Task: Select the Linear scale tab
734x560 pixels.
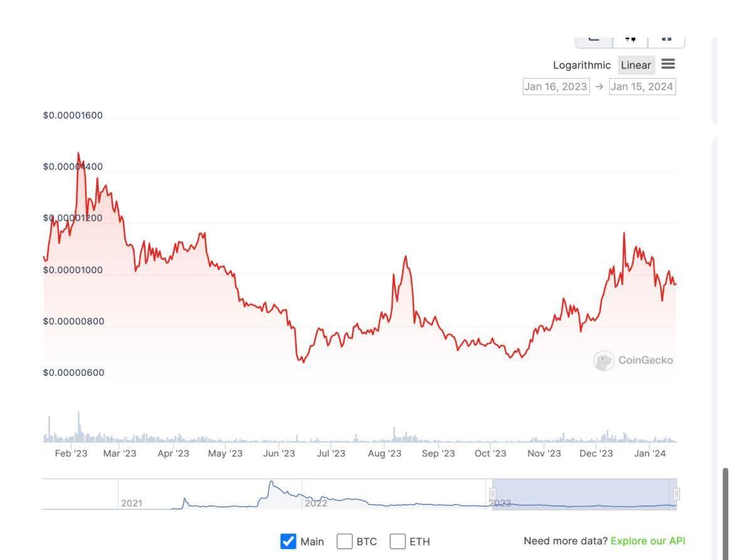Action: [x=636, y=65]
